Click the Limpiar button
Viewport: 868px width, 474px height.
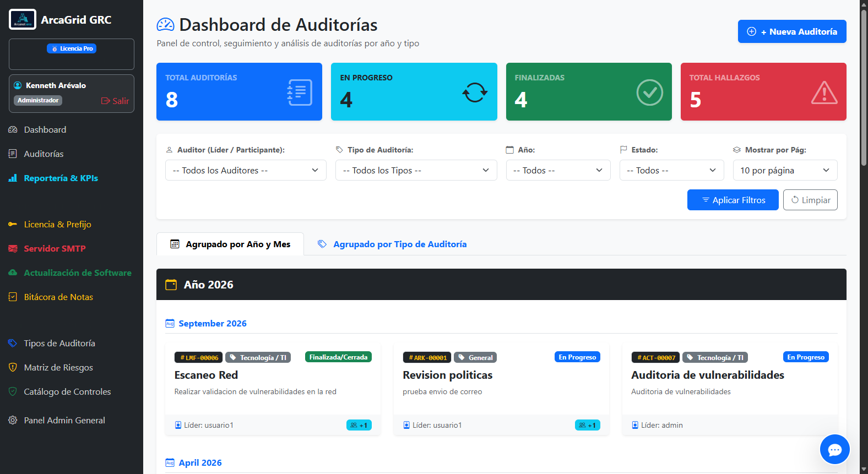click(810, 200)
